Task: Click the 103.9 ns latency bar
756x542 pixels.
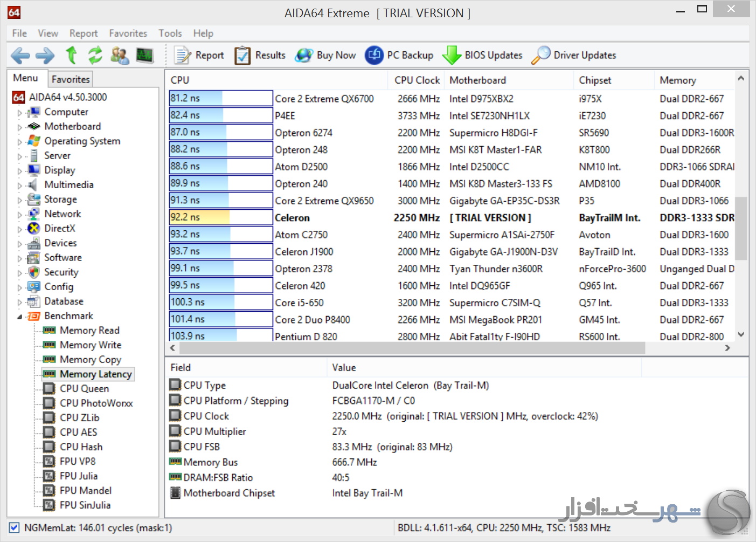Action: (221, 335)
